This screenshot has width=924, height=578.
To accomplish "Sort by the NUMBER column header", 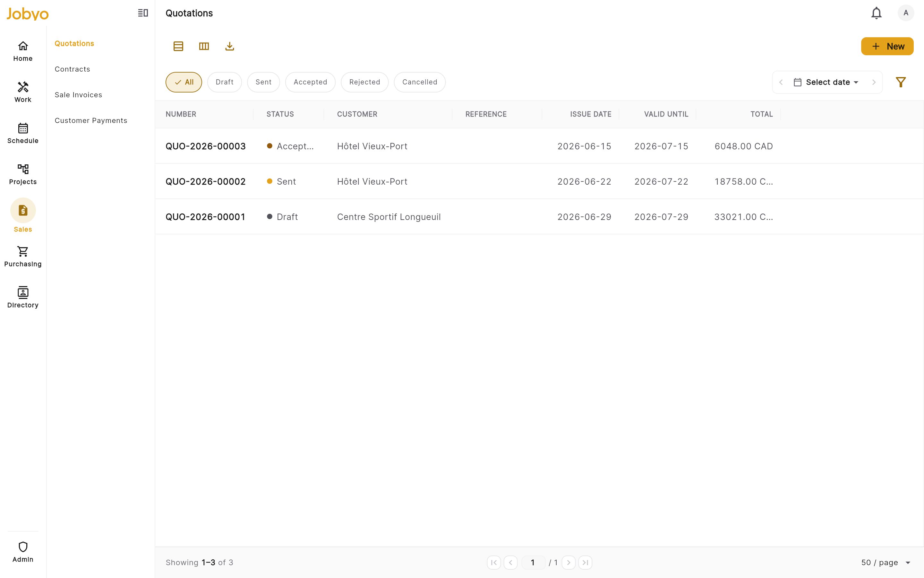I will [x=181, y=114].
